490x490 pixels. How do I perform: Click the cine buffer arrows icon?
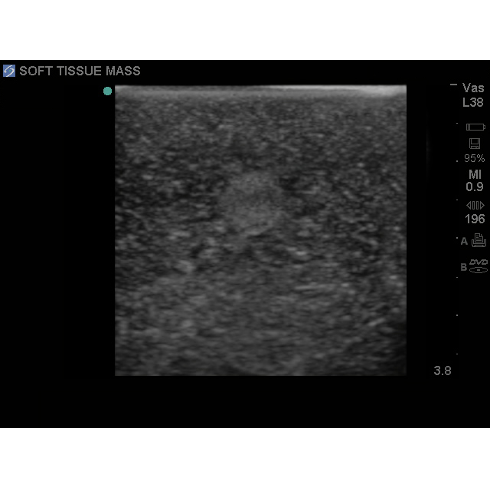pyautogui.click(x=475, y=205)
